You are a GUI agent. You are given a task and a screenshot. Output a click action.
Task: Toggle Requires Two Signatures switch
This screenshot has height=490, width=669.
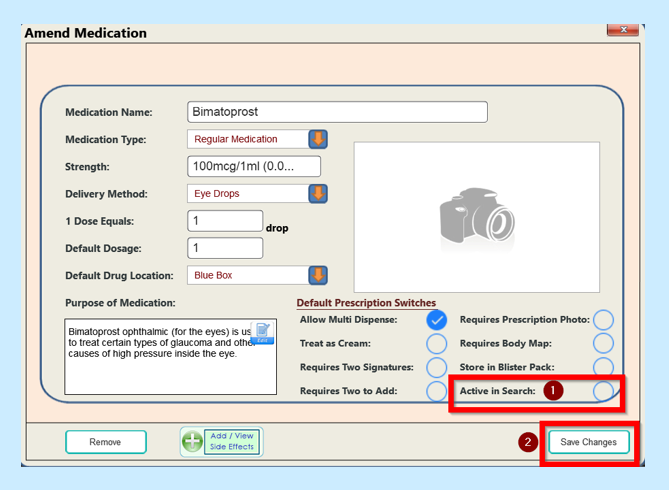436,367
